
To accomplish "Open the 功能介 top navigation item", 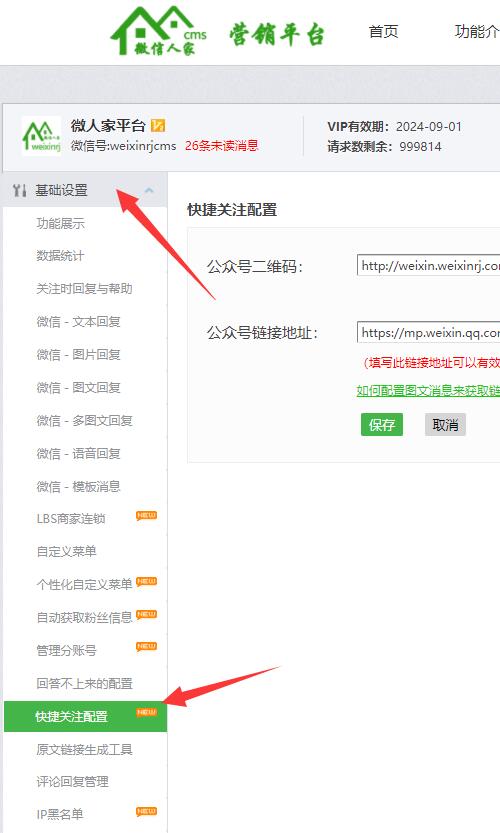I will pyautogui.click(x=477, y=31).
